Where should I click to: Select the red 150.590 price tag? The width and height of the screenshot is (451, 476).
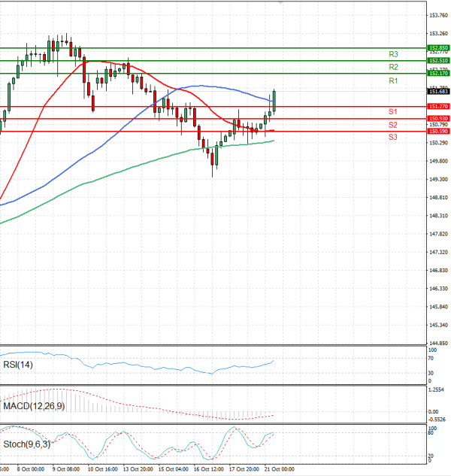438,132
